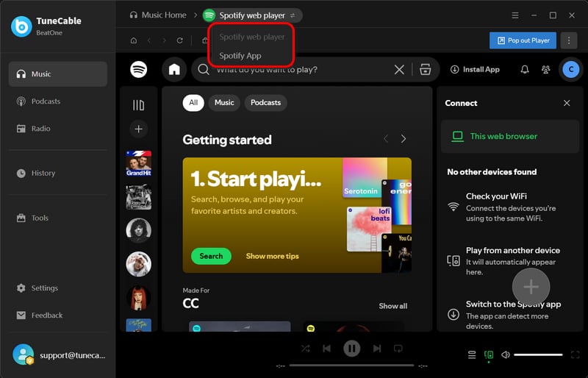This screenshot has width=588, height=378.
Task: Click Show all for Made For CC
Action: pos(392,306)
